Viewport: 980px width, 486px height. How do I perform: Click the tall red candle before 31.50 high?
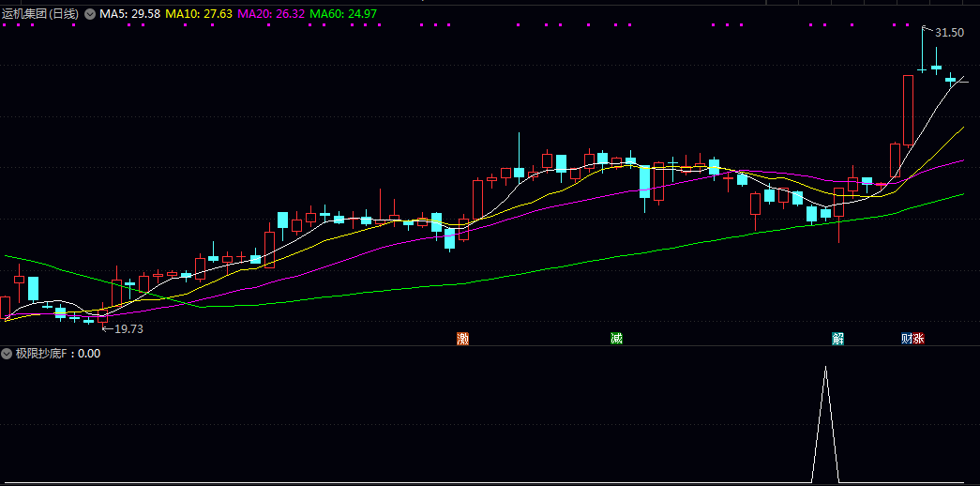click(908, 110)
